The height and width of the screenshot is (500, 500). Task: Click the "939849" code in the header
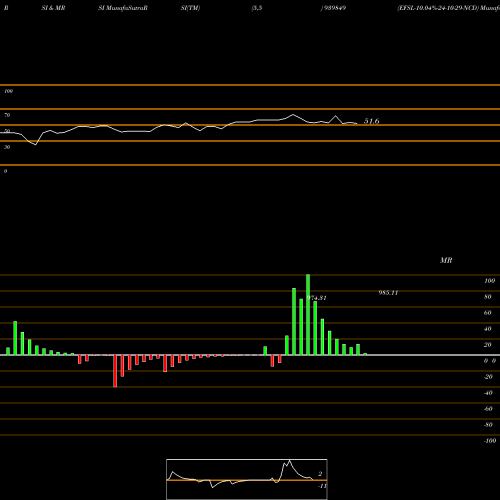click(x=334, y=8)
